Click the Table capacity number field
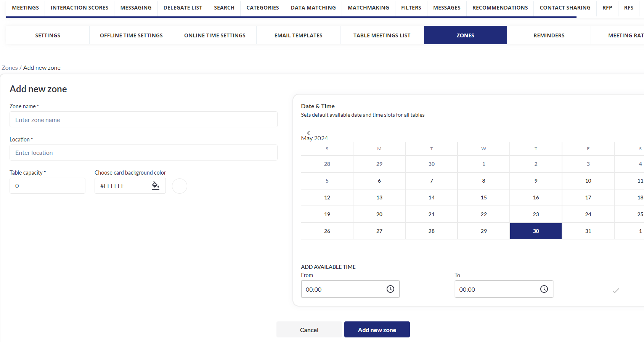This screenshot has height=342, width=644. tap(47, 186)
